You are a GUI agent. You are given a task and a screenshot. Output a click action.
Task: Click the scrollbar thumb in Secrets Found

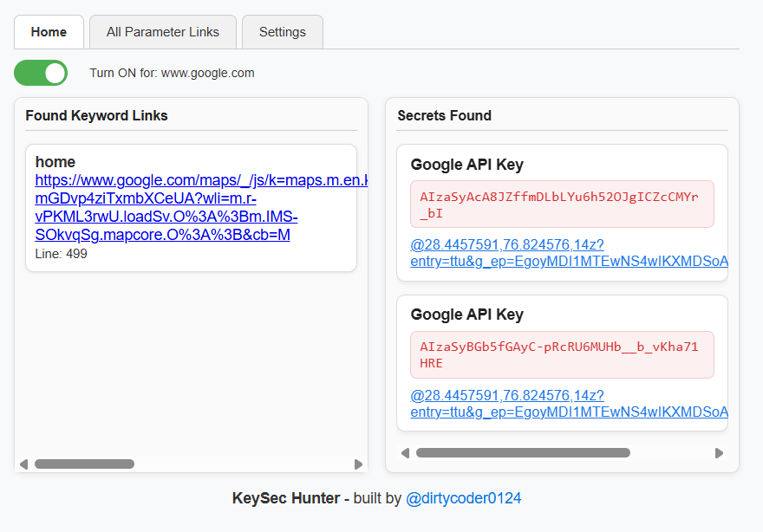[x=522, y=451]
